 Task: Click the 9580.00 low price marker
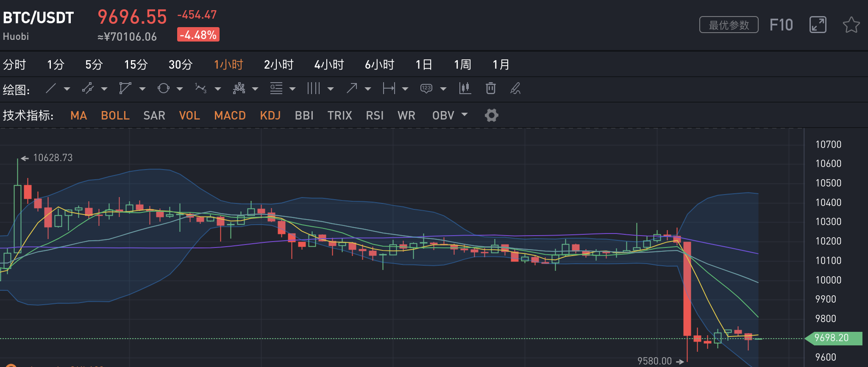coord(655,361)
